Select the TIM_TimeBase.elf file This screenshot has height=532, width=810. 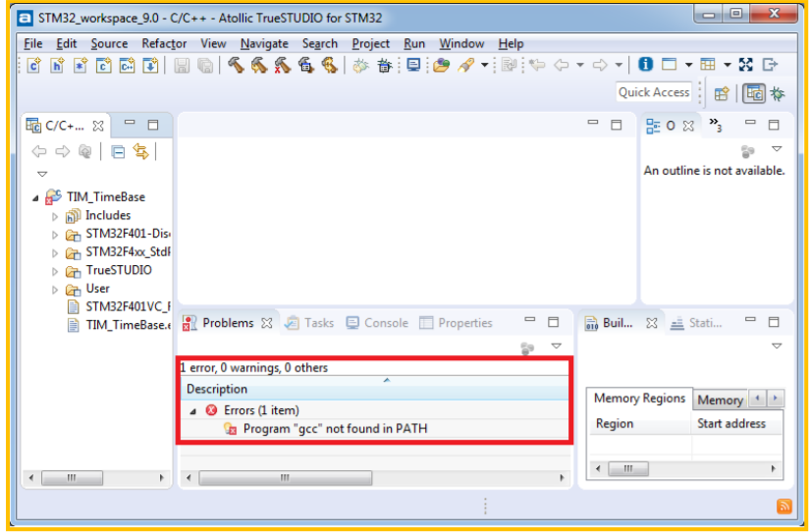tap(119, 325)
